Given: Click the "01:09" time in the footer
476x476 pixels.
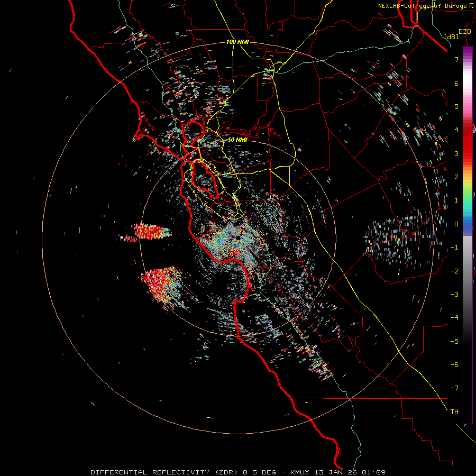Looking at the screenshot, I should (x=374, y=472).
